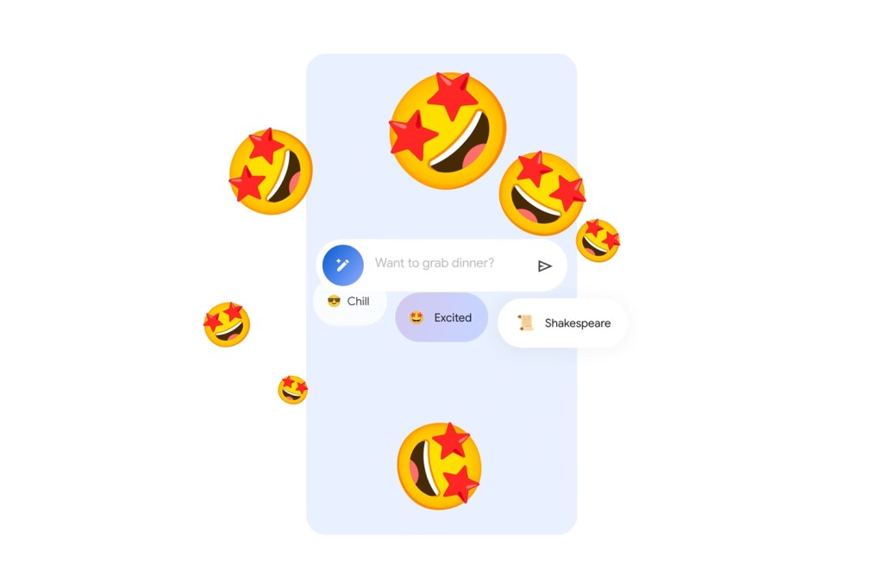883x588 pixels.
Task: Tap the largest star-struck emoji above message bar
Action: click(x=448, y=130)
